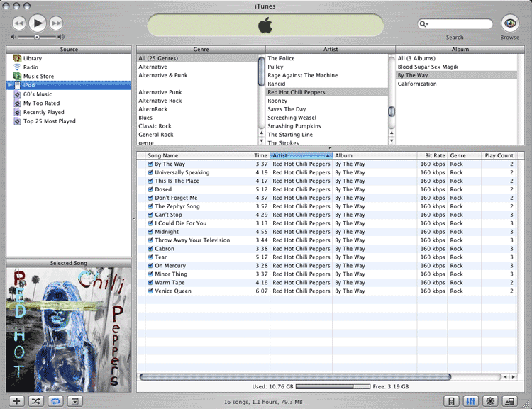Viewport: 532px width, 409px height.
Task: Click the Play button
Action: [38, 23]
